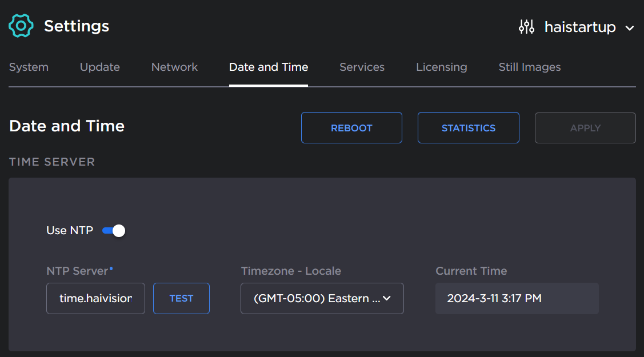The height and width of the screenshot is (357, 644).
Task: Switch to the Update tab
Action: pyautogui.click(x=99, y=67)
